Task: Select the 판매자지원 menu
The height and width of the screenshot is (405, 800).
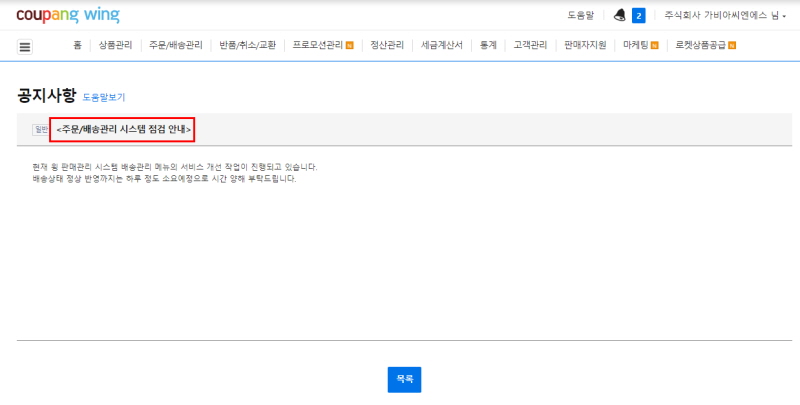Action: click(x=585, y=45)
